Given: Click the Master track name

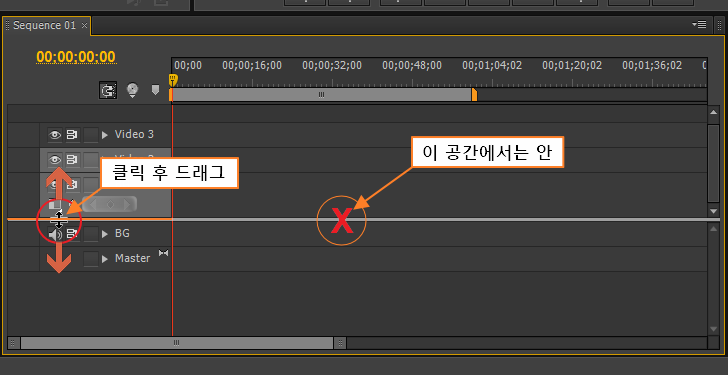Looking at the screenshot, I should (132, 259).
